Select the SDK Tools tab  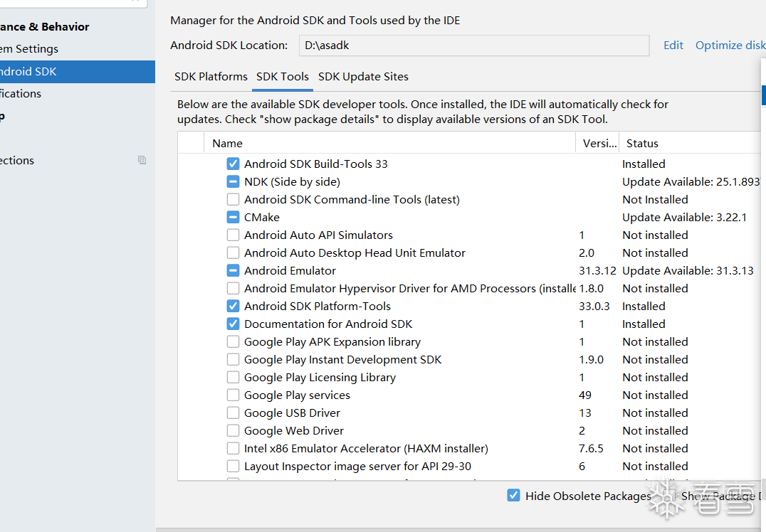[283, 77]
